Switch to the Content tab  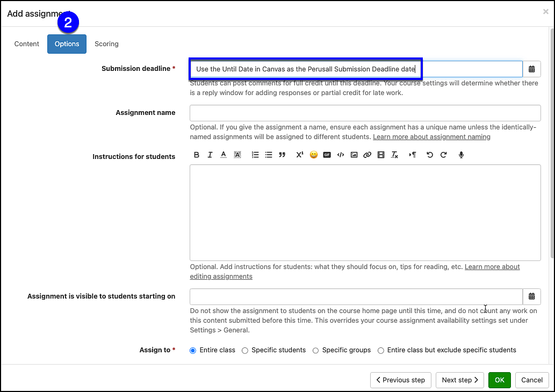26,44
